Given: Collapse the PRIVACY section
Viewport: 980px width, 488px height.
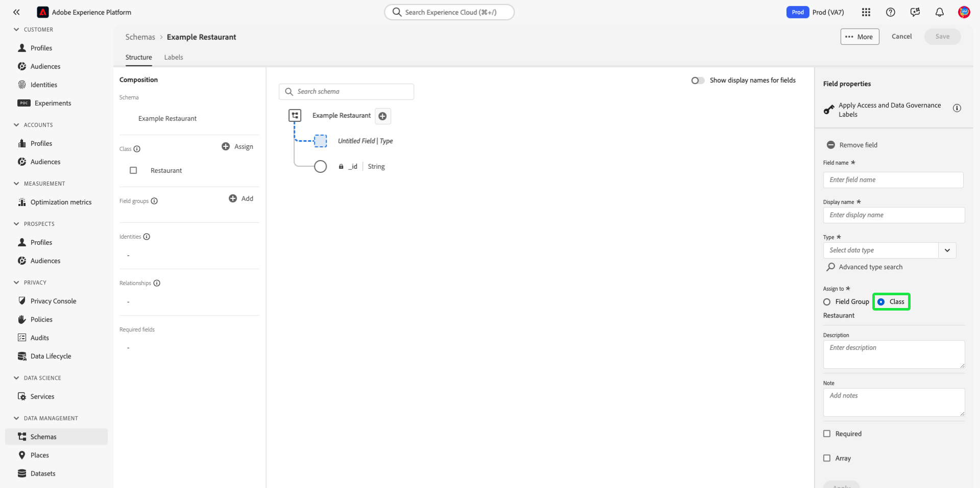Looking at the screenshot, I should [x=16, y=282].
